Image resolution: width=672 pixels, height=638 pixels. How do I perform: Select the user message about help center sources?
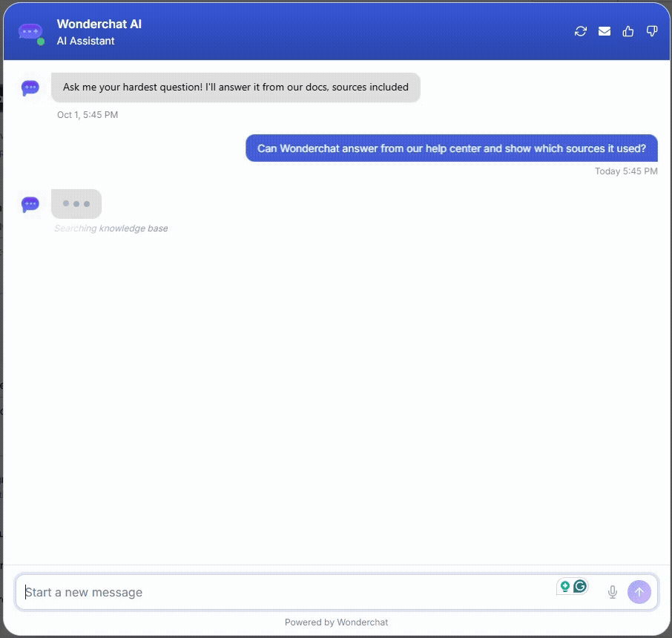[452, 148]
